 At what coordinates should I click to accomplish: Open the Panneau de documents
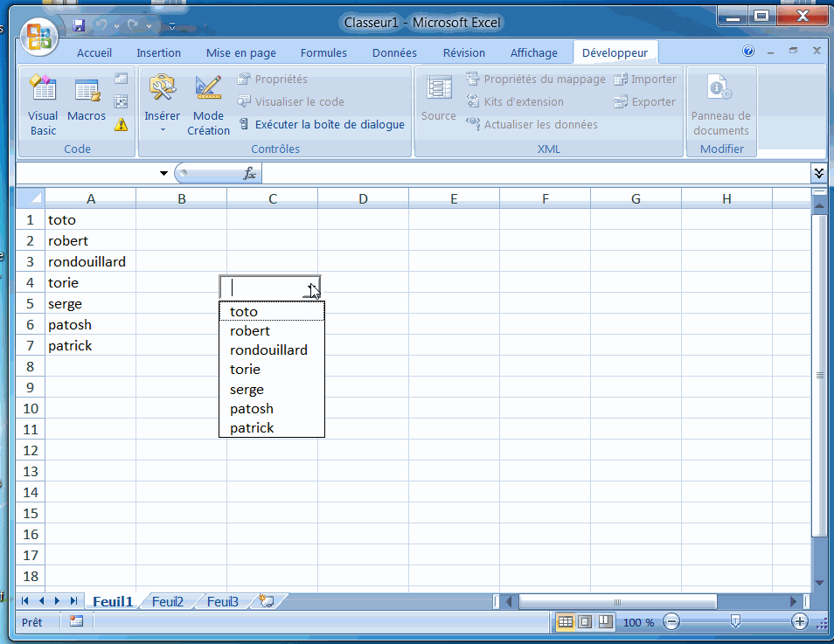coord(721,106)
